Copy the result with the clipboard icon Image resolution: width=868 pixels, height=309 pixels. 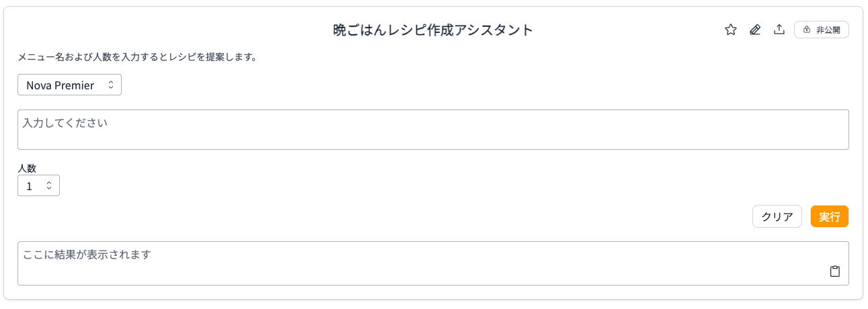pos(835,271)
